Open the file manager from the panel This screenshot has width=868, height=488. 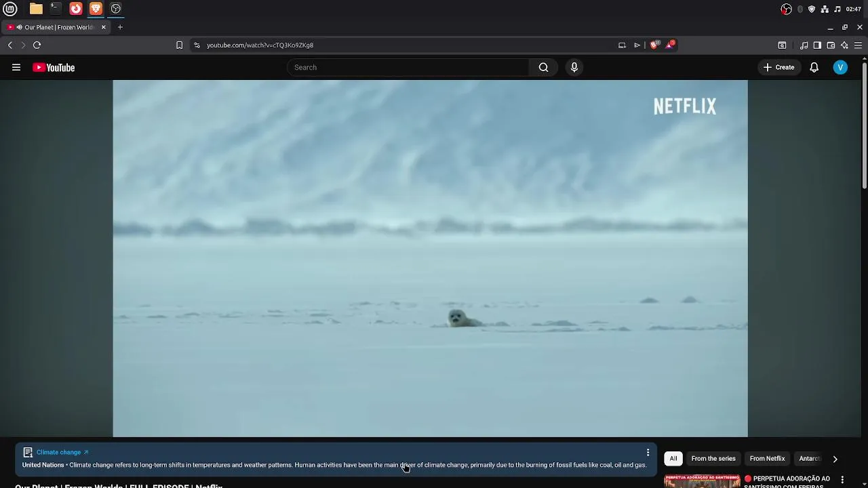tap(36, 9)
